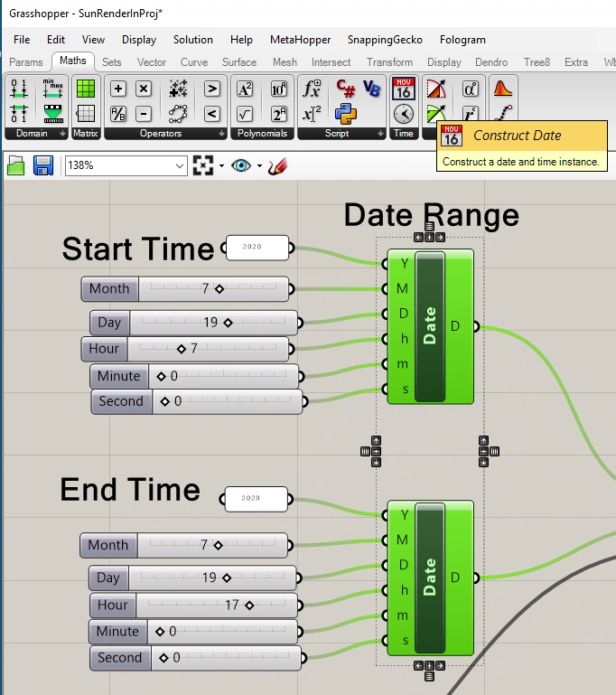The width and height of the screenshot is (616, 695).
Task: Select the x² Expression component icon
Action: [312, 114]
